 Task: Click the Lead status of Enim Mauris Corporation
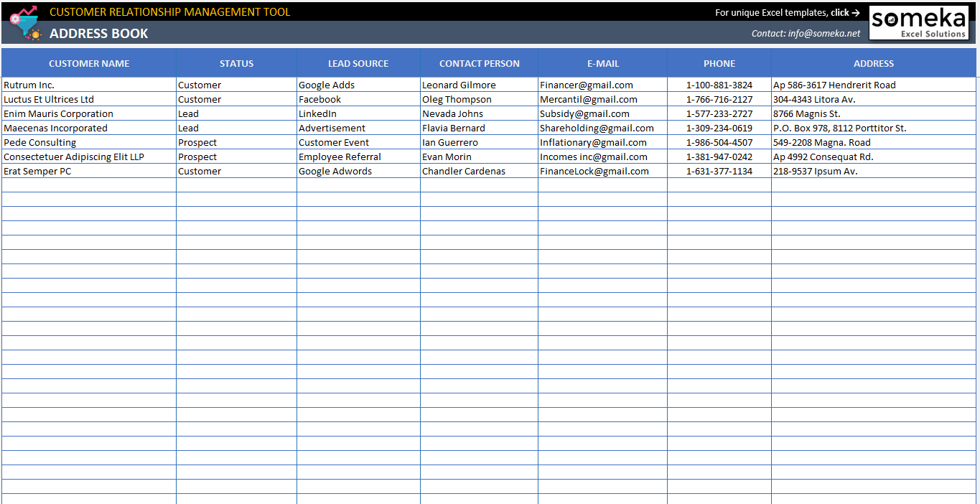(188, 113)
